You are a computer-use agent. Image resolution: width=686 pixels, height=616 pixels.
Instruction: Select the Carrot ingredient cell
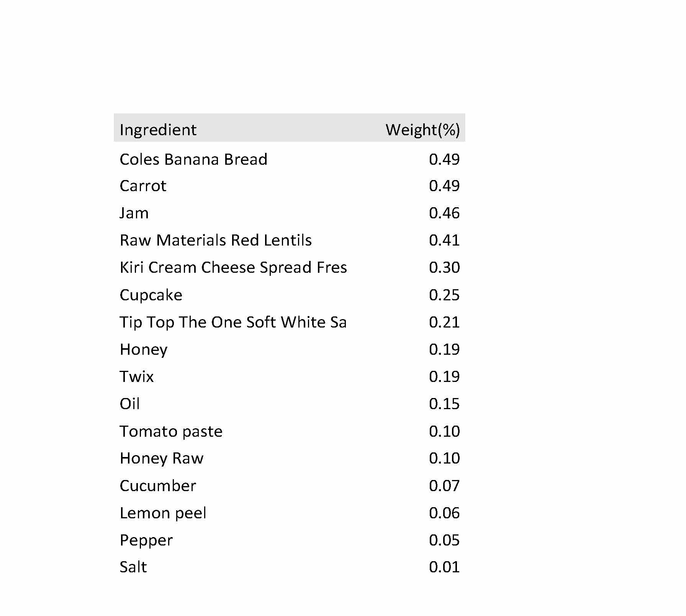(143, 186)
